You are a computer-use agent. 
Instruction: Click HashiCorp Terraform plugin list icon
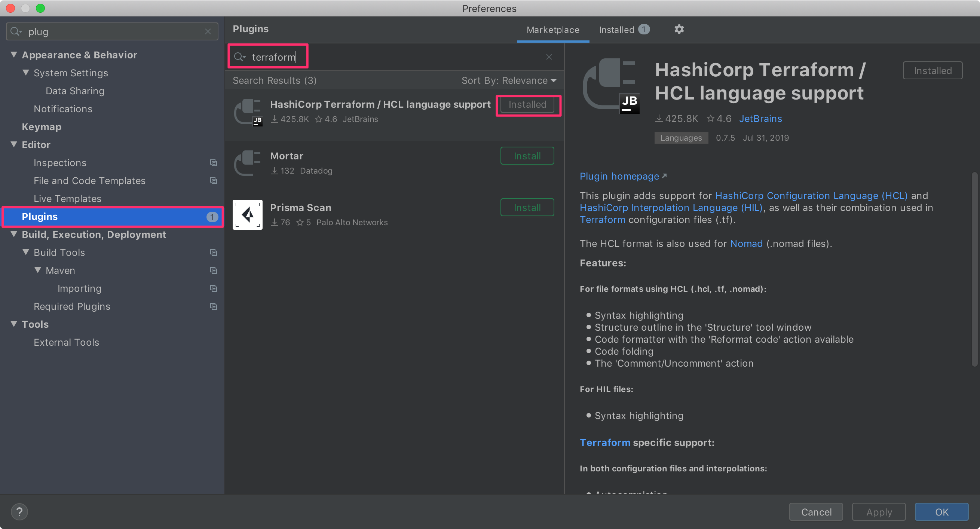[248, 112]
